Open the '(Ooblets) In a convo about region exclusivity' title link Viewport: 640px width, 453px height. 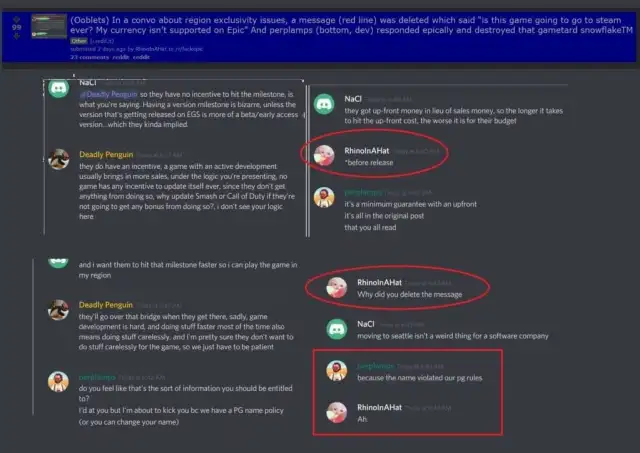pyautogui.click(x=351, y=25)
